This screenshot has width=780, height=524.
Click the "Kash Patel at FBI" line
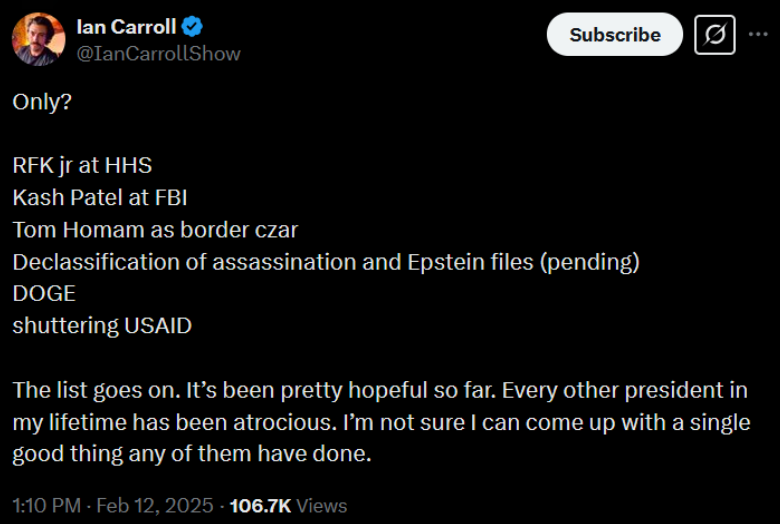point(100,197)
